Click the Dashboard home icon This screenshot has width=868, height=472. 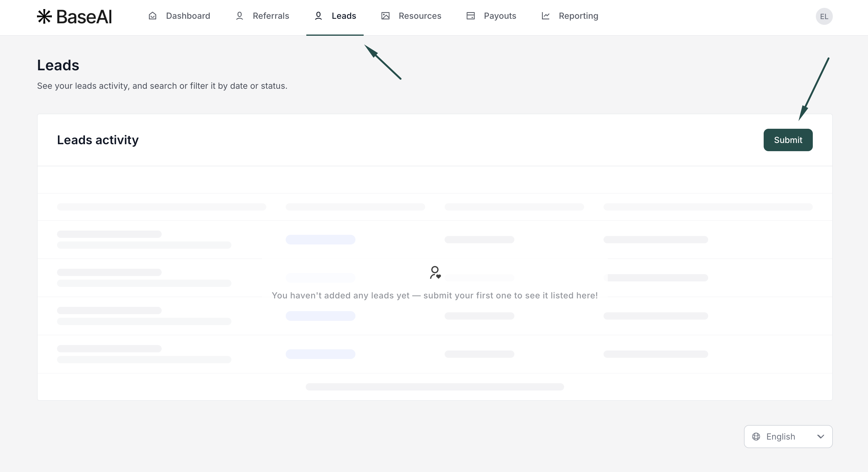[152, 16]
